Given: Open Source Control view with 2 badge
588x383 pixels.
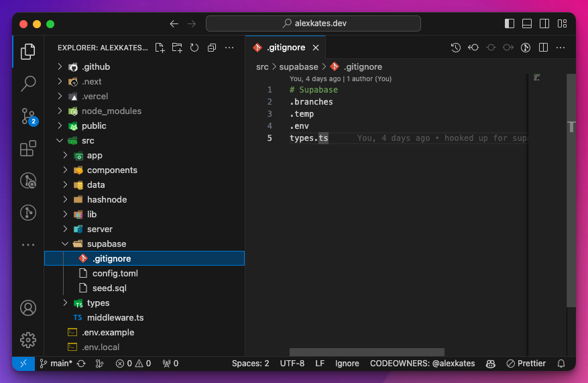Looking at the screenshot, I should [x=29, y=116].
